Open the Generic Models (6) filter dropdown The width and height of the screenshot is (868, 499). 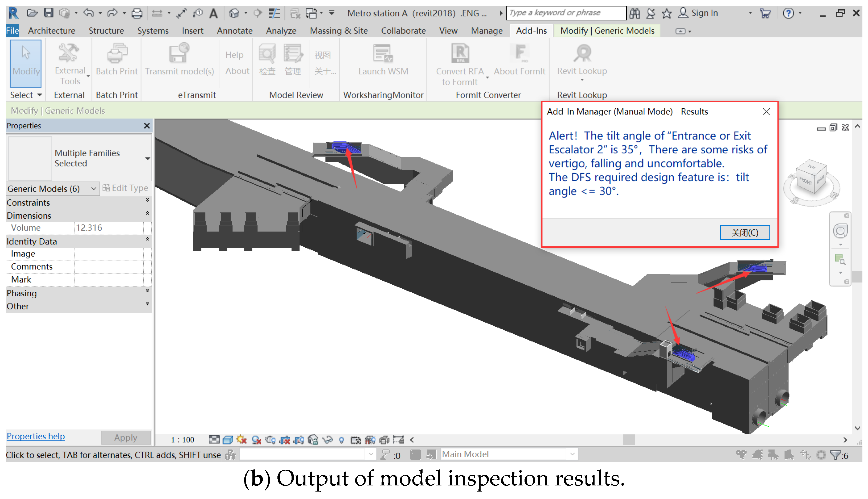pos(93,189)
